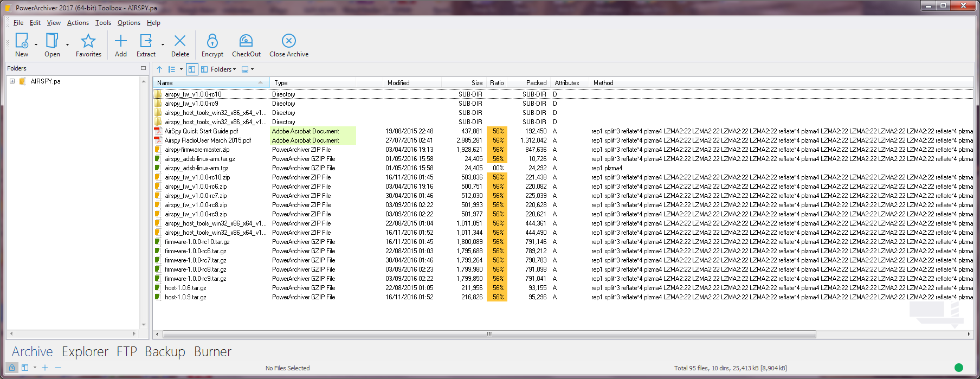Click the folder icon for airspy_fw_v1.0.0-rc9 directory
This screenshot has width=980, height=379.
coord(158,104)
